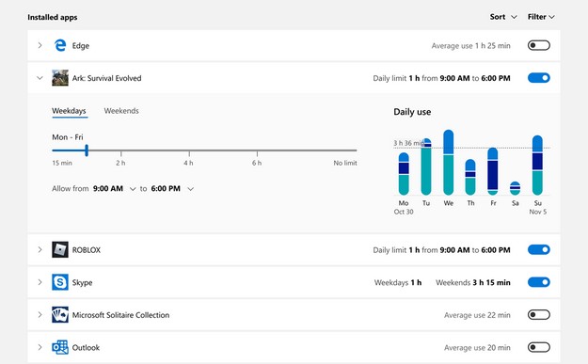Enable app limit toggle for Edge
588x364 pixels.
click(x=538, y=45)
